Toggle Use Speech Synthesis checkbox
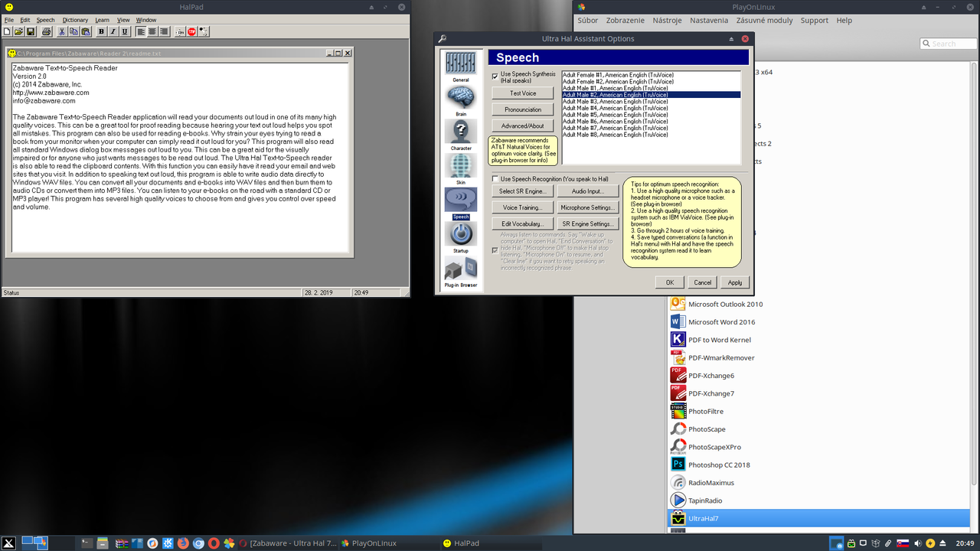This screenshot has height=551, width=980. pyautogui.click(x=495, y=77)
